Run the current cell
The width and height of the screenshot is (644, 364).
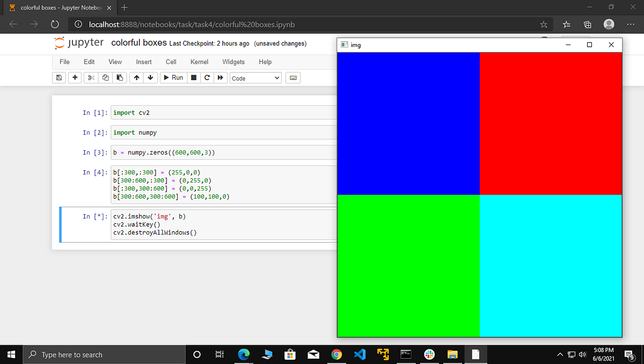point(173,77)
